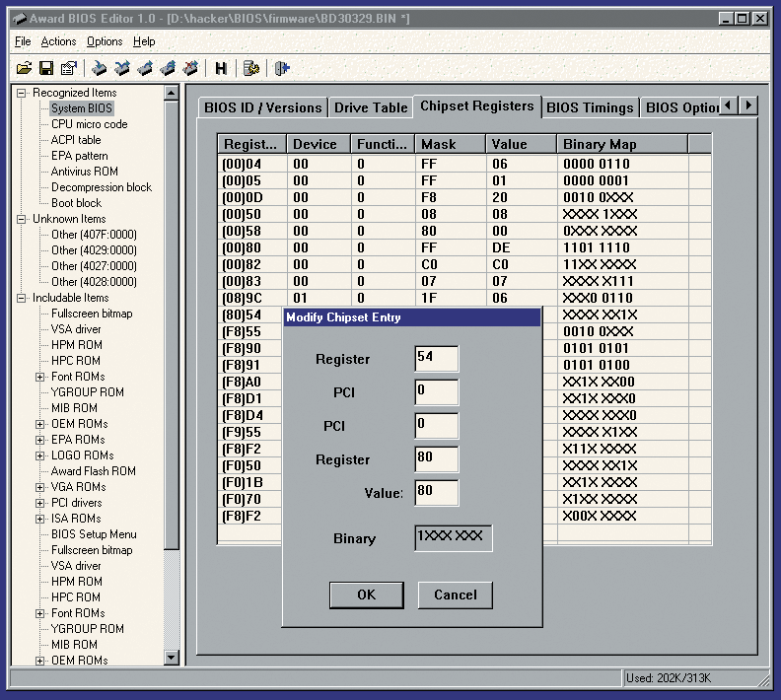This screenshot has height=700, width=781.
Task: Select Other (407F:0000) tree item
Action: coord(94,235)
